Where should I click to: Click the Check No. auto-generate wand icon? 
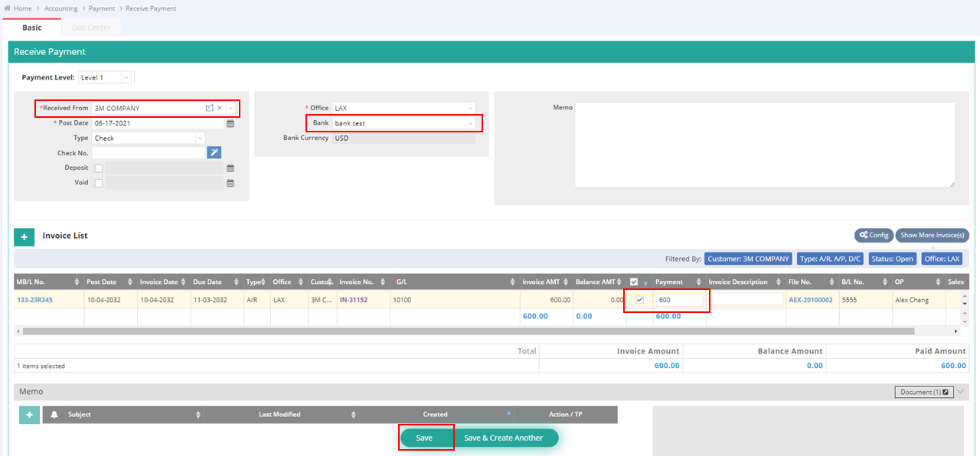[x=214, y=153]
